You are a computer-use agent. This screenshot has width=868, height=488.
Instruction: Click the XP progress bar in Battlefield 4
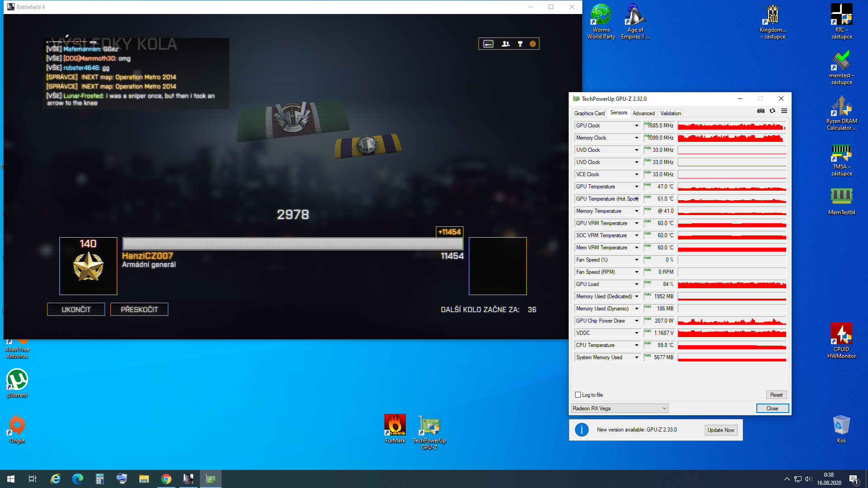(x=293, y=244)
